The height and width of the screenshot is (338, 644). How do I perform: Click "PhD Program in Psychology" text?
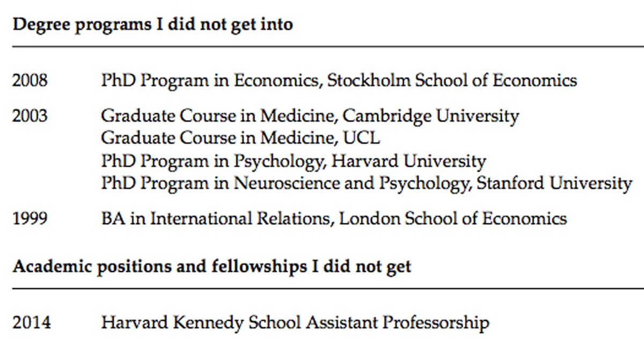pos(214,161)
